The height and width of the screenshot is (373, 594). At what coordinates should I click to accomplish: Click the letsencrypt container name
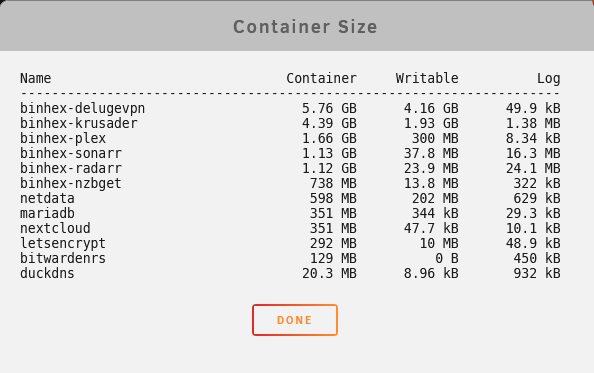(x=63, y=243)
